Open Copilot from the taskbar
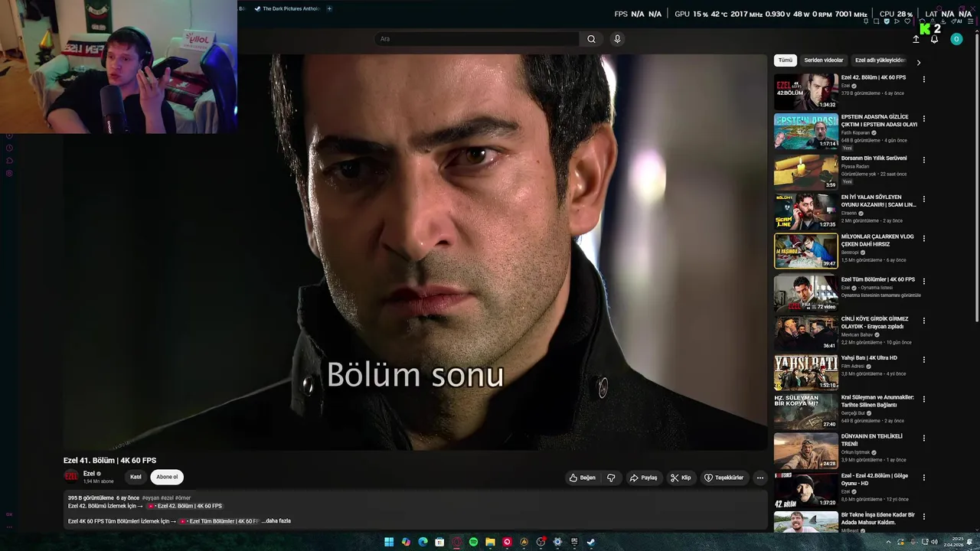Screen dimensions: 980x551 coord(406,542)
